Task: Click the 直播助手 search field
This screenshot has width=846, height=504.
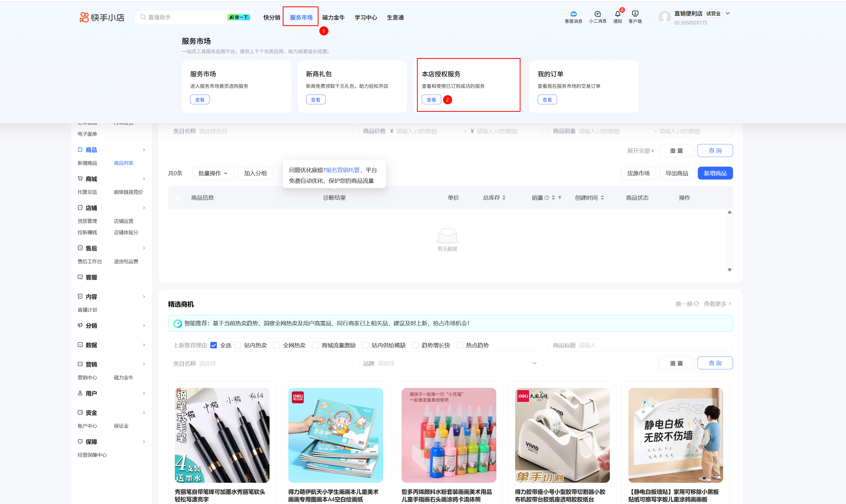Action: click(x=183, y=17)
